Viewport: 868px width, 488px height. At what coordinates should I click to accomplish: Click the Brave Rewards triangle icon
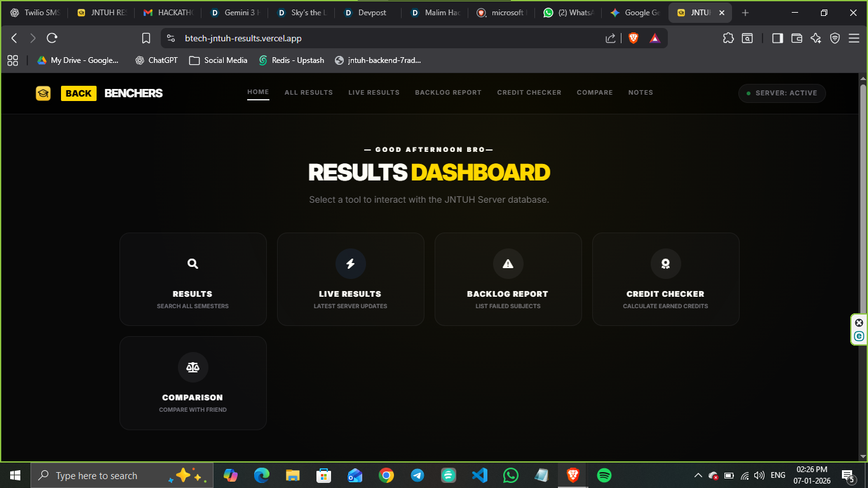point(654,38)
